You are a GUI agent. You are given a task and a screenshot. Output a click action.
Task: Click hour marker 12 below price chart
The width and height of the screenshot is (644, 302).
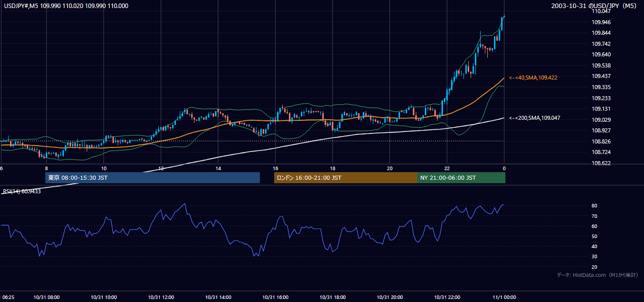coord(161,168)
